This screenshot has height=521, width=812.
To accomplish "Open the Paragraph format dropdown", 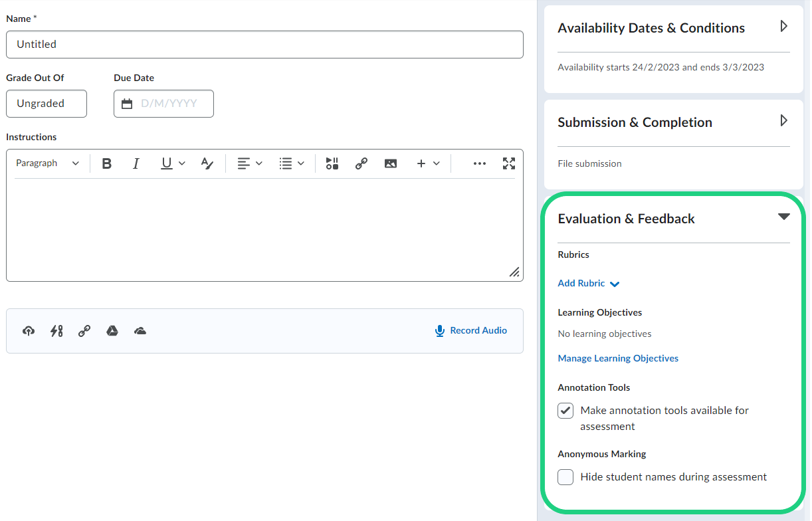I will click(47, 163).
